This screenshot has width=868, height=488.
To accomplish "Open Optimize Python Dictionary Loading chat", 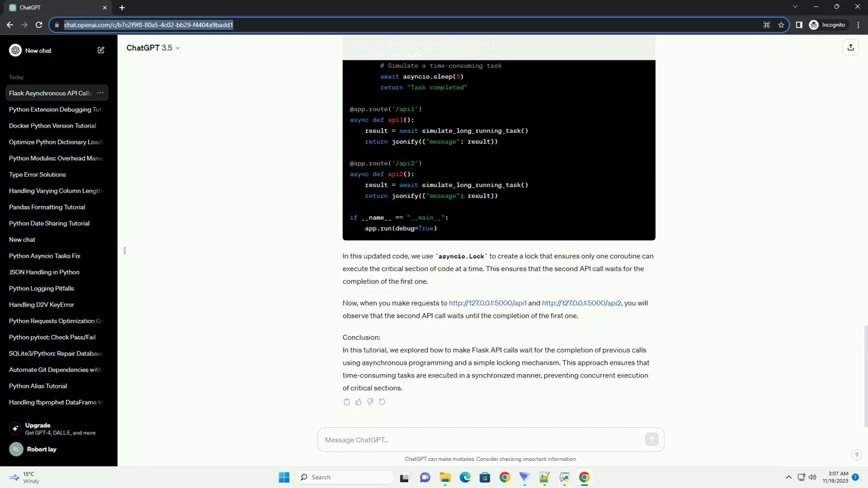I will click(x=56, y=142).
